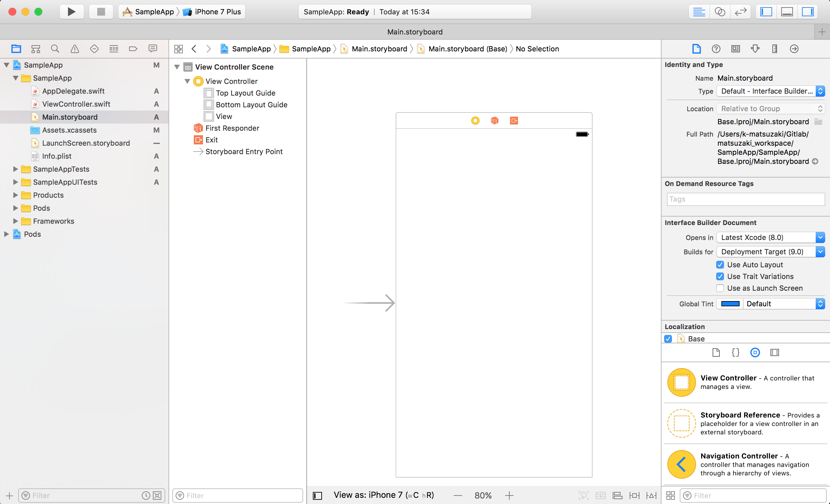Open the search navigator
This screenshot has width=830, height=504.
click(55, 49)
